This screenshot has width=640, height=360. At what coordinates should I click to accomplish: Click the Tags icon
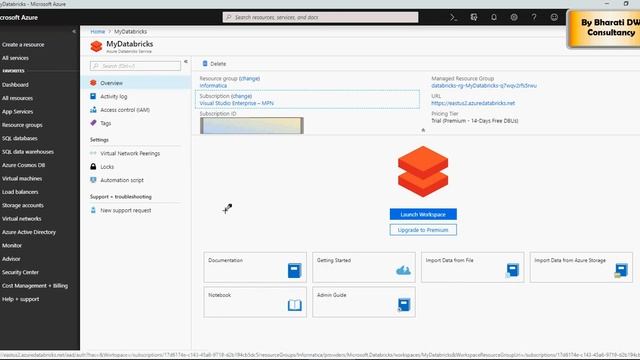(x=93, y=123)
